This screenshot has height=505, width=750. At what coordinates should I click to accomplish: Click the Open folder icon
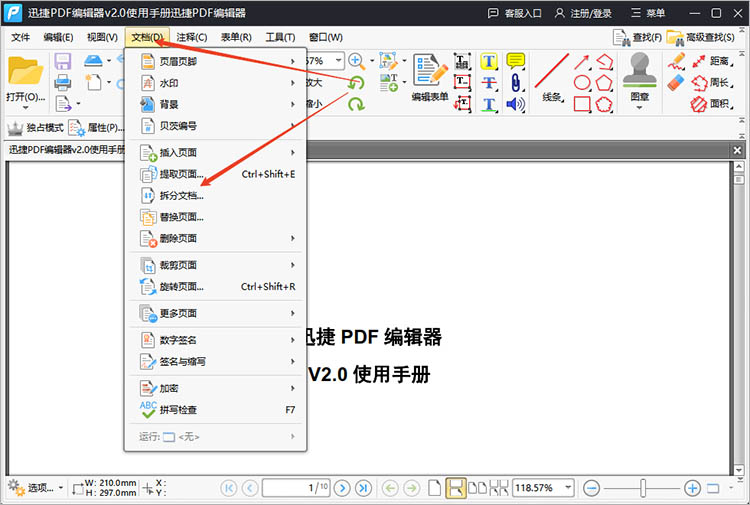click(x=25, y=71)
